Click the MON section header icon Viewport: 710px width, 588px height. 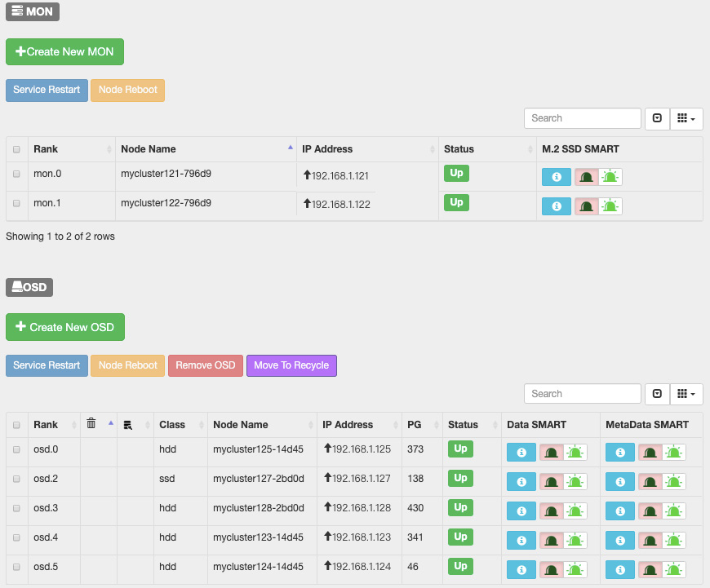pyautogui.click(x=18, y=11)
